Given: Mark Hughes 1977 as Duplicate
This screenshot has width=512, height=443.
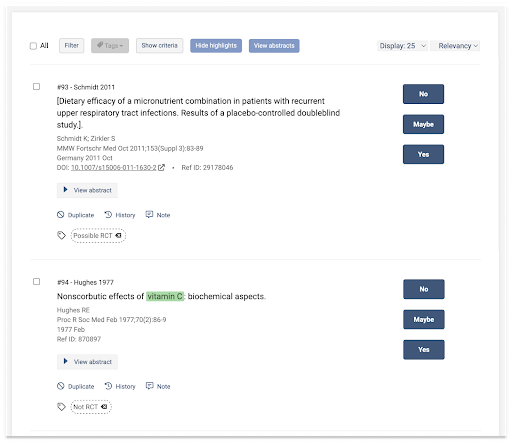Looking at the screenshot, I should 76,386.
